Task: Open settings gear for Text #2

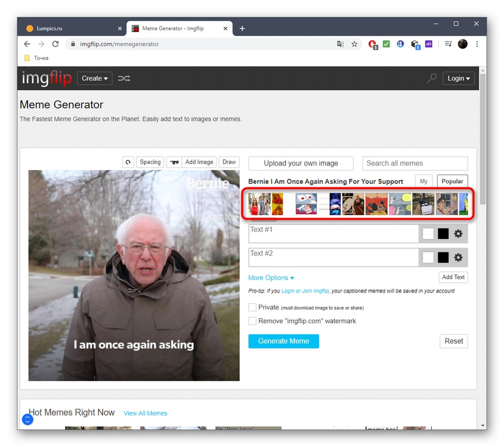Action: click(x=458, y=257)
